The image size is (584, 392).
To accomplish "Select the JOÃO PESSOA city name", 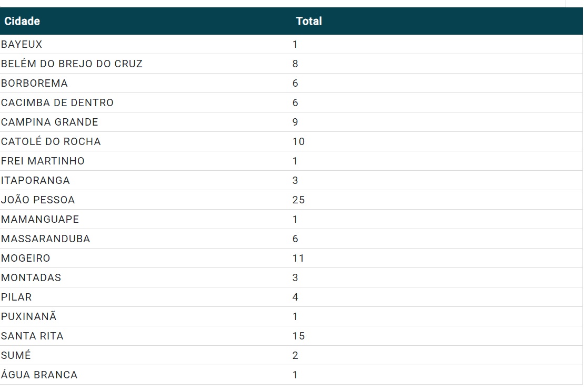I will click(38, 200).
